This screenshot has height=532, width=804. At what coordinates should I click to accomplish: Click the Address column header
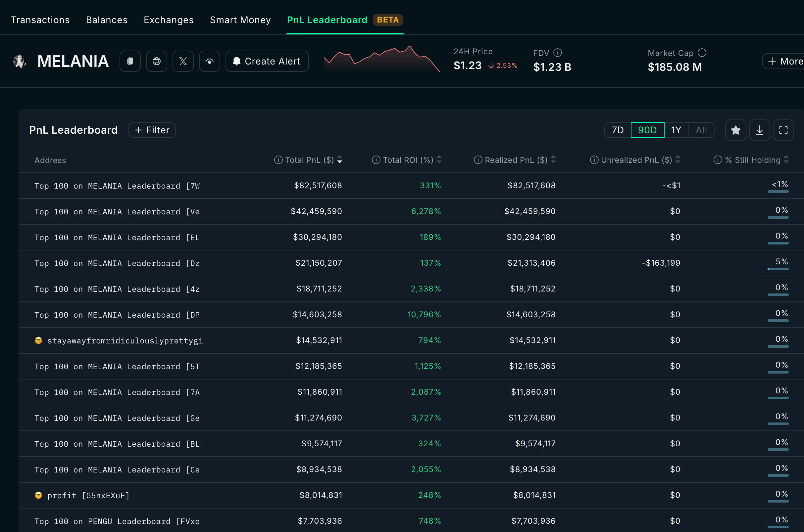(50, 160)
